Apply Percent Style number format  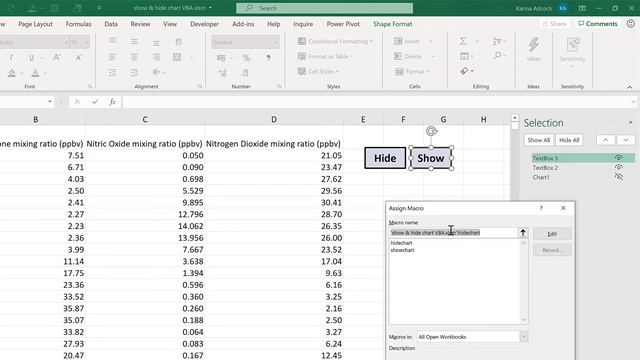(246, 58)
